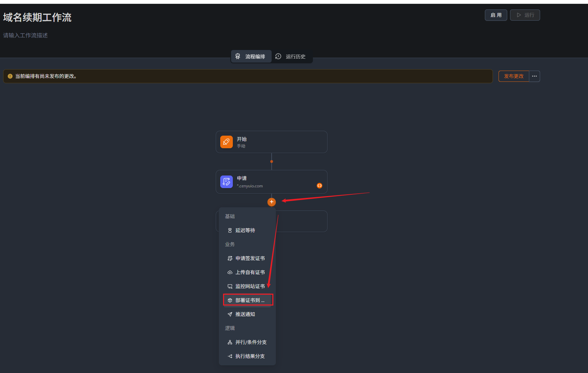Click the purple Apply node icon

coord(226,182)
